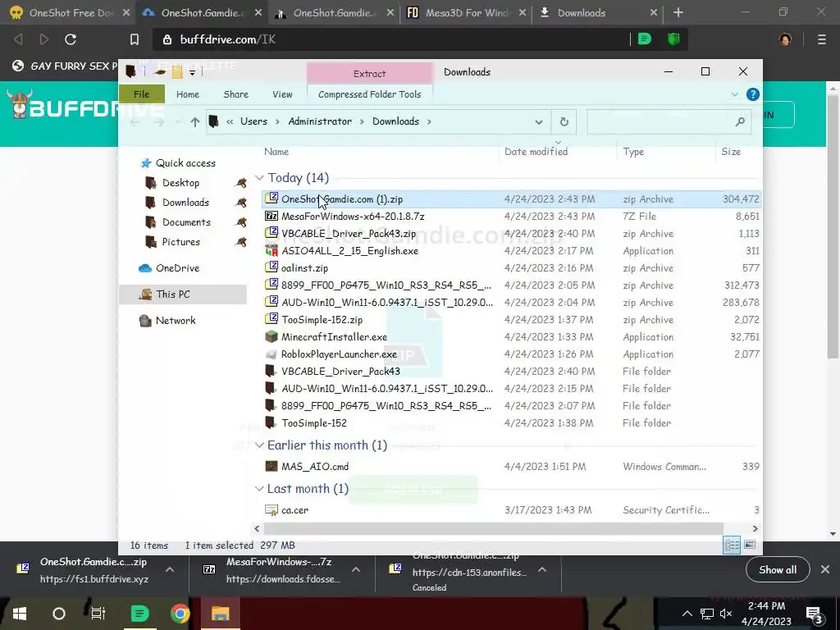
Task: Reload the page in the browser
Action: [71, 39]
